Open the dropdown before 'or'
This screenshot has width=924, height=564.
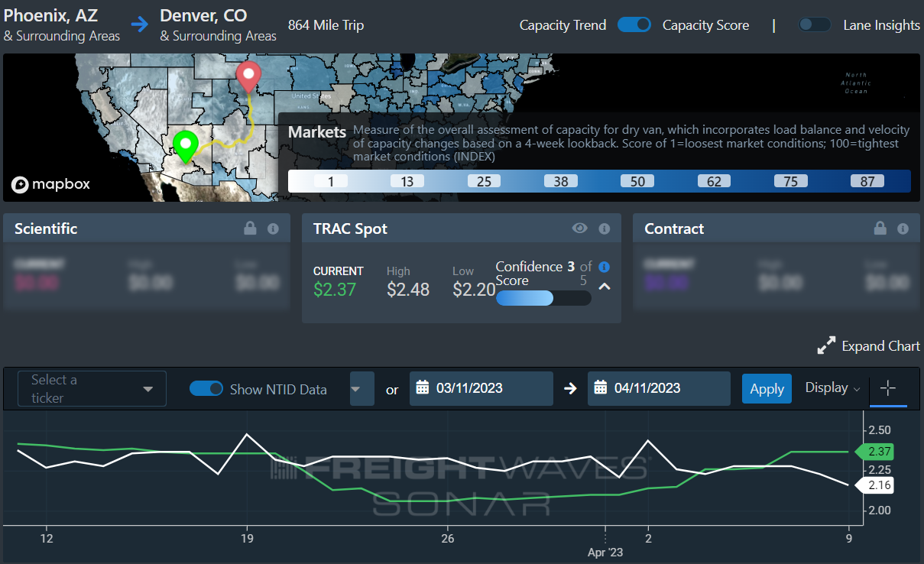tap(362, 388)
